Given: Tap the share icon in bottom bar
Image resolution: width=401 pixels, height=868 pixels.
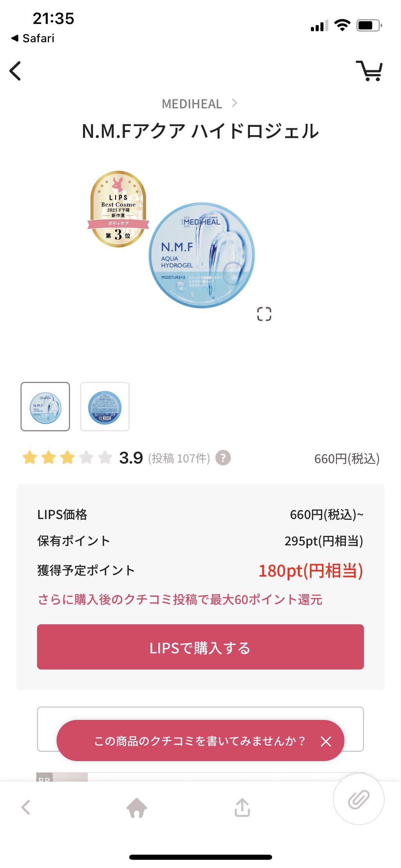Looking at the screenshot, I should tap(242, 808).
